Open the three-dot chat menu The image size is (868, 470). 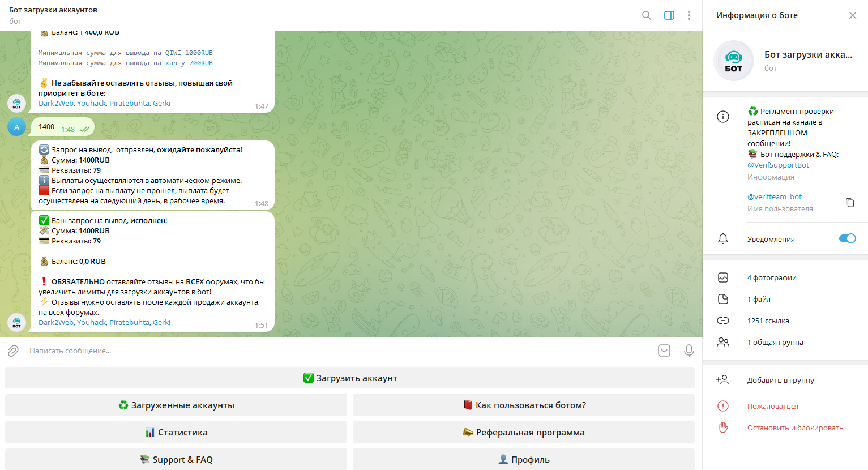[x=689, y=15]
